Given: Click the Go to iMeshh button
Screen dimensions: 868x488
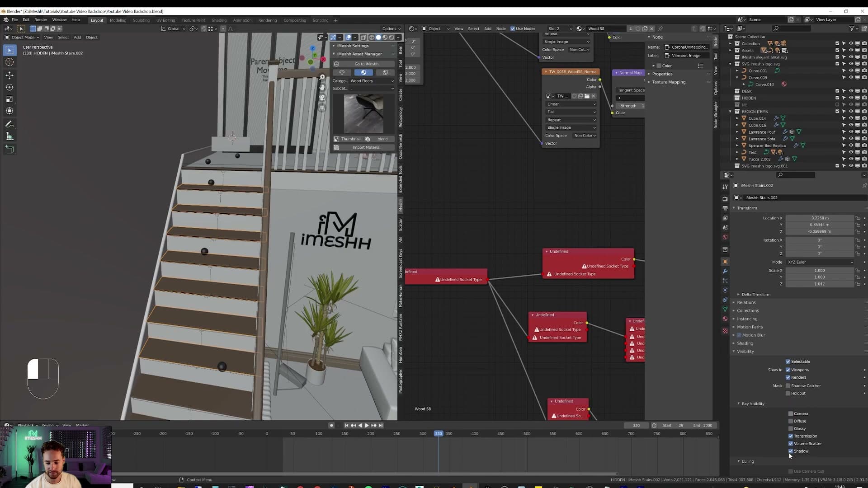Looking at the screenshot, I should [x=363, y=64].
